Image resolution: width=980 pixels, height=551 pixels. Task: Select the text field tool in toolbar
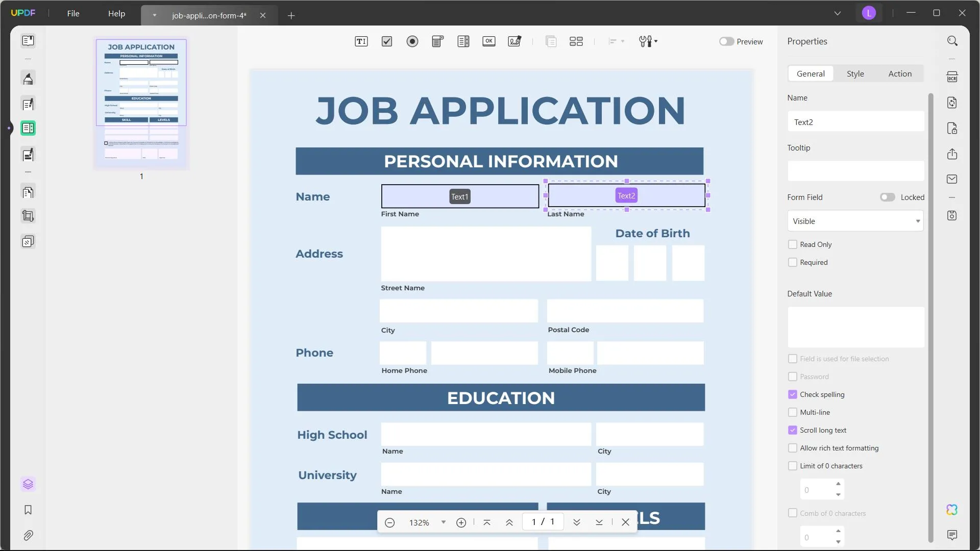coord(361,42)
